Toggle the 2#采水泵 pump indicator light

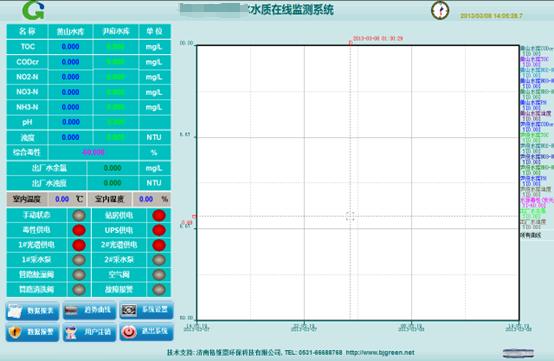[159, 260]
